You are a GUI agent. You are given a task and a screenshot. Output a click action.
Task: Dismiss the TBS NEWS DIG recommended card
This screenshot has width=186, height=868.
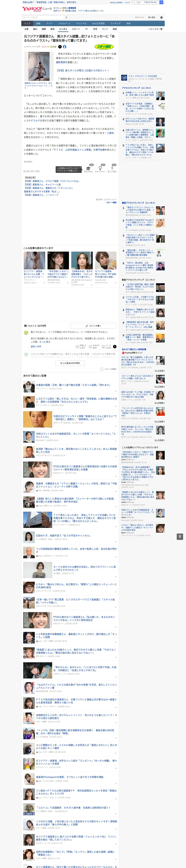(92, 285)
